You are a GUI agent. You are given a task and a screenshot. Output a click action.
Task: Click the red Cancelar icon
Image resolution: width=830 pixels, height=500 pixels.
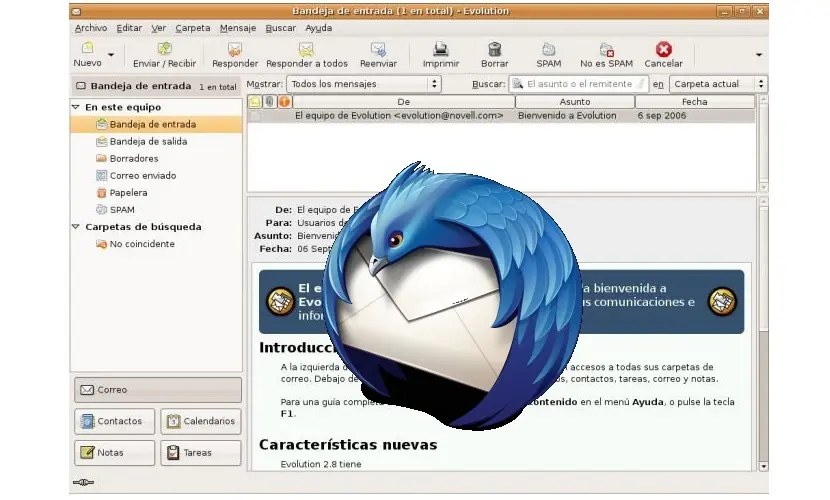tap(663, 49)
